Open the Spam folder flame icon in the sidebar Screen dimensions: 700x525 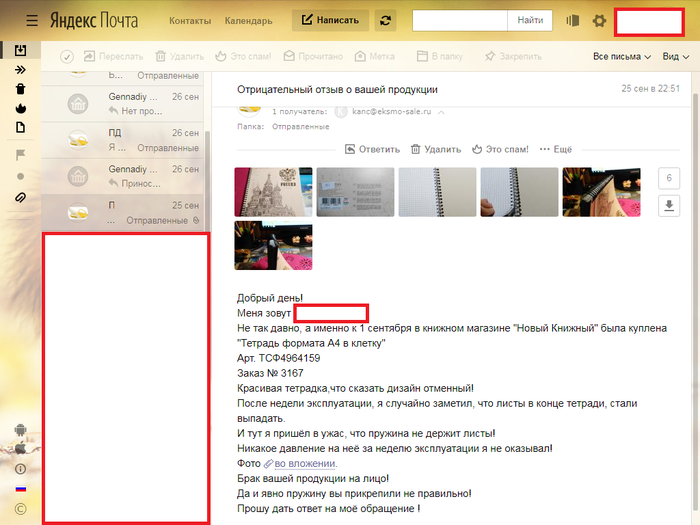pos(21,108)
